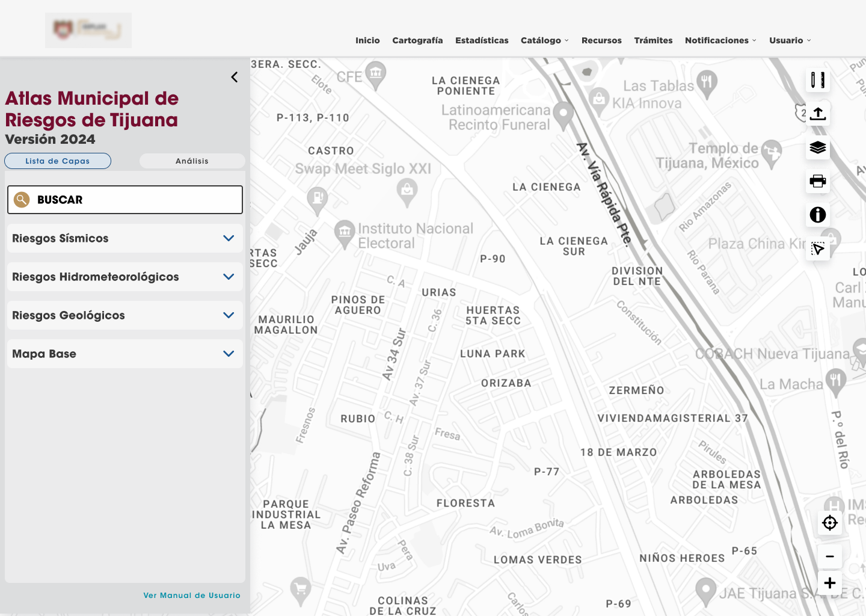This screenshot has width=866, height=616.
Task: Click La Macha restaurant marker
Action: pos(836,383)
